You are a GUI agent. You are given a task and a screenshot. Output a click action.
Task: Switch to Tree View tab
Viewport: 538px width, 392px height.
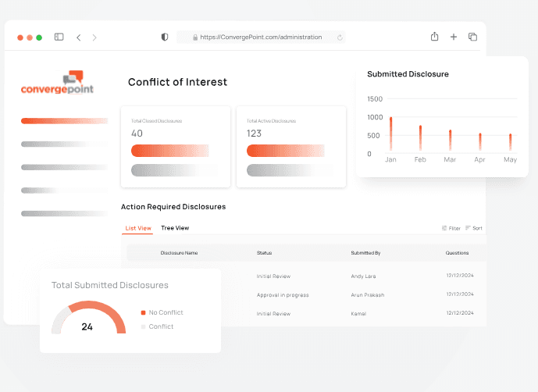175,228
